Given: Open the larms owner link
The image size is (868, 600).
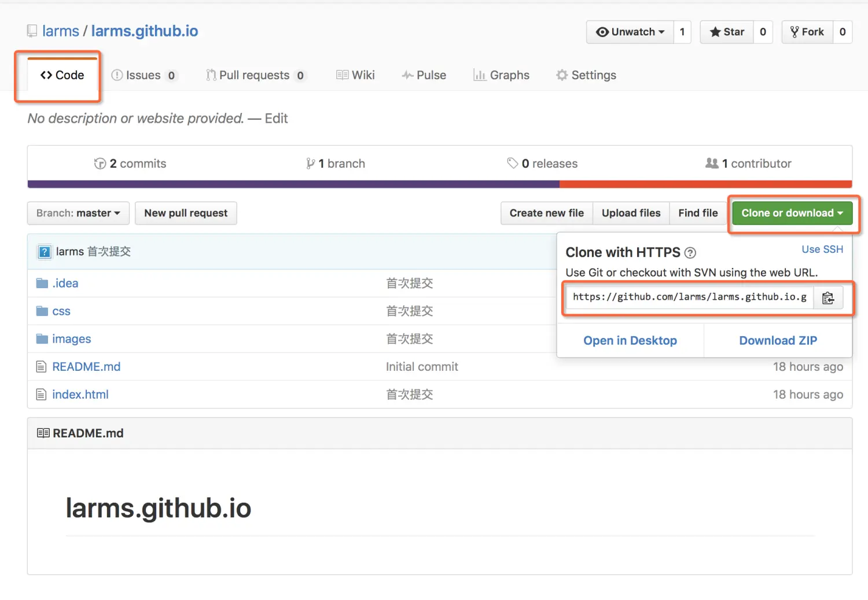Looking at the screenshot, I should [61, 31].
